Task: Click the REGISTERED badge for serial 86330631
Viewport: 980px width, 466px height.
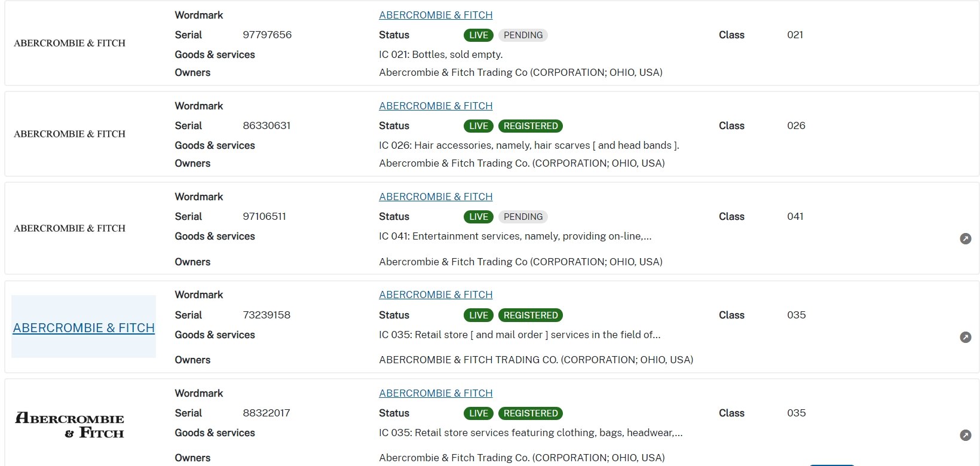Action: [530, 126]
